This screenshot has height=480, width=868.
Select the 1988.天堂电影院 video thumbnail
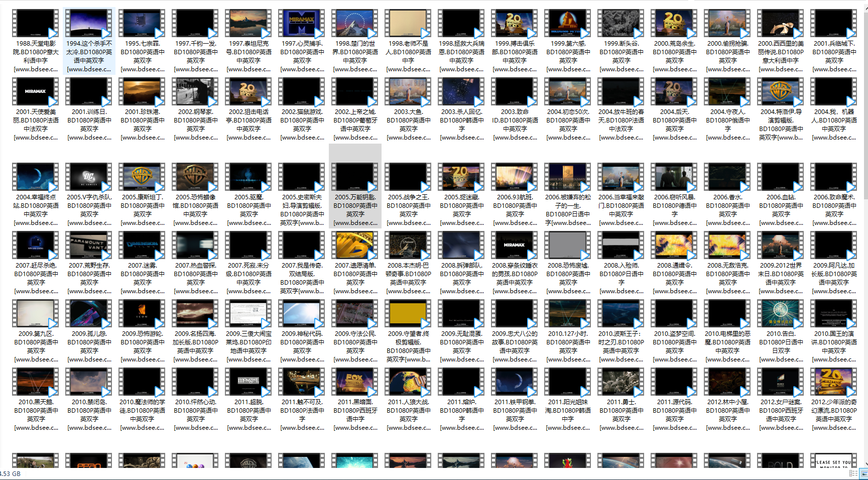click(36, 23)
